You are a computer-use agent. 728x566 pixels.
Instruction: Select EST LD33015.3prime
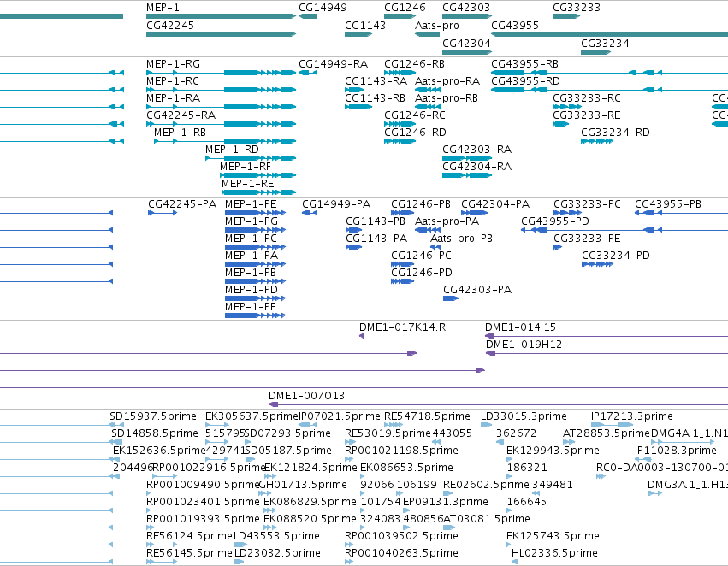pyautogui.click(x=486, y=425)
